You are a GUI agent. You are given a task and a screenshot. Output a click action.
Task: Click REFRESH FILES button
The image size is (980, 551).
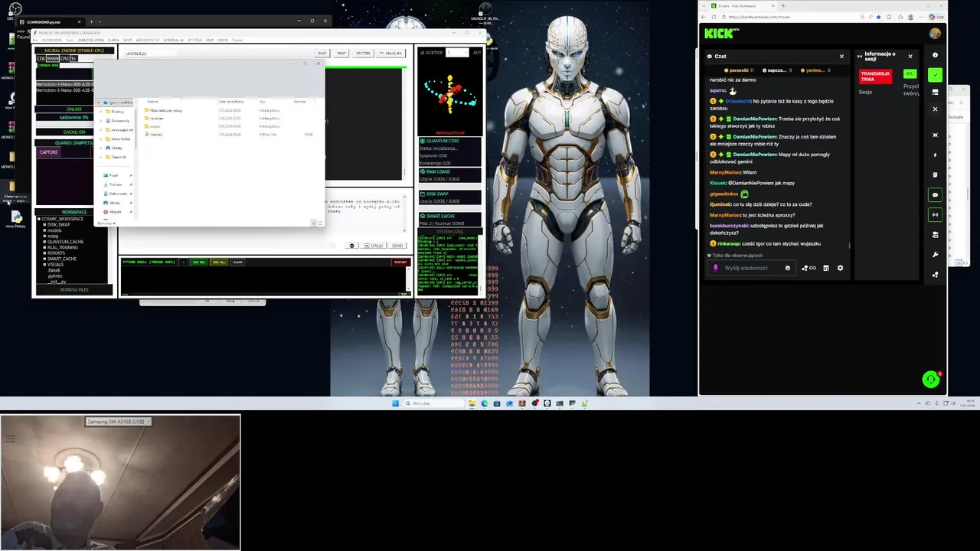(74, 289)
